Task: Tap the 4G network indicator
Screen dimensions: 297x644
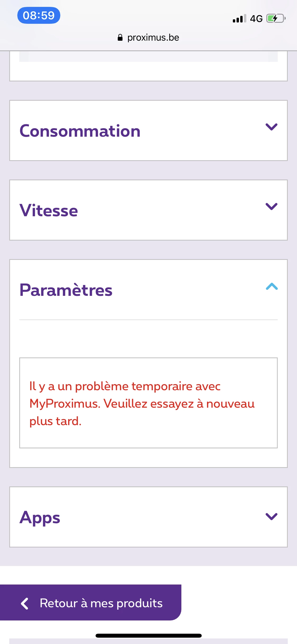Action: click(256, 19)
